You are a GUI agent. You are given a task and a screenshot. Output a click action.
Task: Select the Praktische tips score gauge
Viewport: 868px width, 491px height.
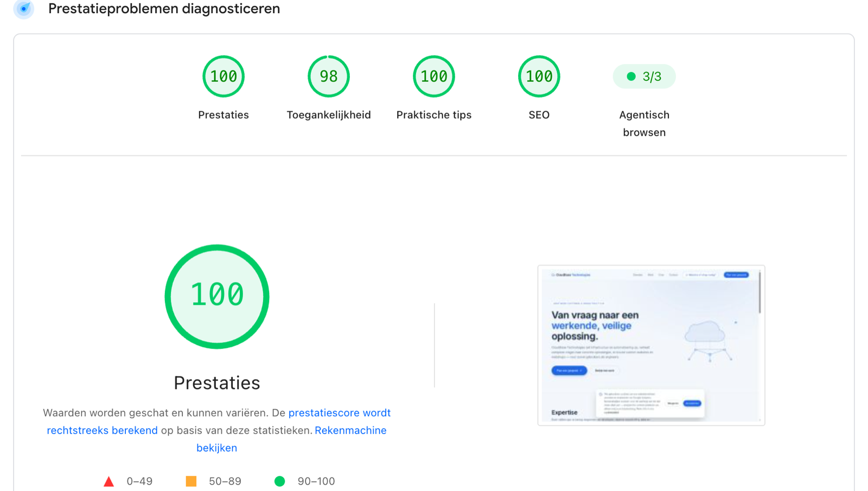pyautogui.click(x=434, y=76)
